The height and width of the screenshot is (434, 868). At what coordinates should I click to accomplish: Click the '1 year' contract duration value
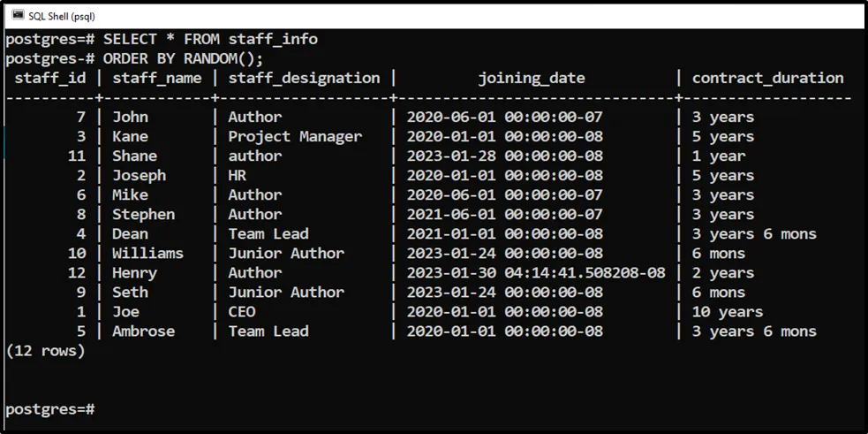coord(719,156)
